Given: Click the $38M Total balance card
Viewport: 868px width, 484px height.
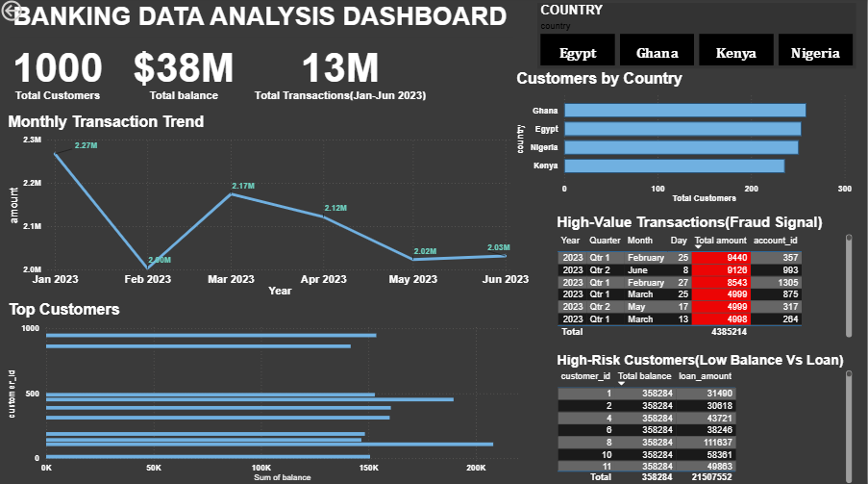Looking at the screenshot, I should click(184, 75).
